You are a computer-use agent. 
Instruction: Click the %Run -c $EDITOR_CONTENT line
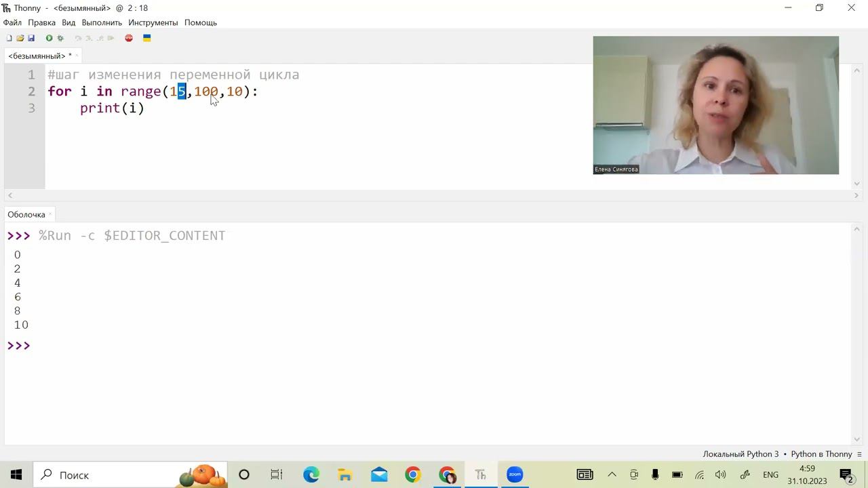(132, 235)
